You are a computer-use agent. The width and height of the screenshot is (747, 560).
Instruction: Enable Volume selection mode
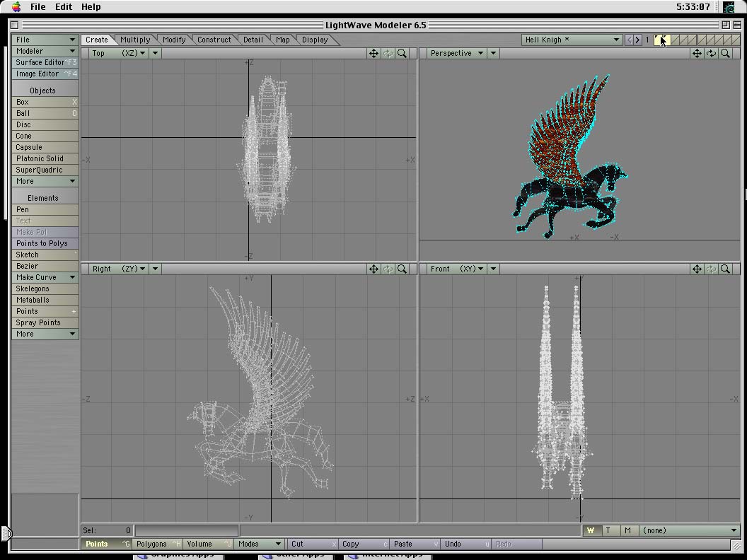(200, 544)
